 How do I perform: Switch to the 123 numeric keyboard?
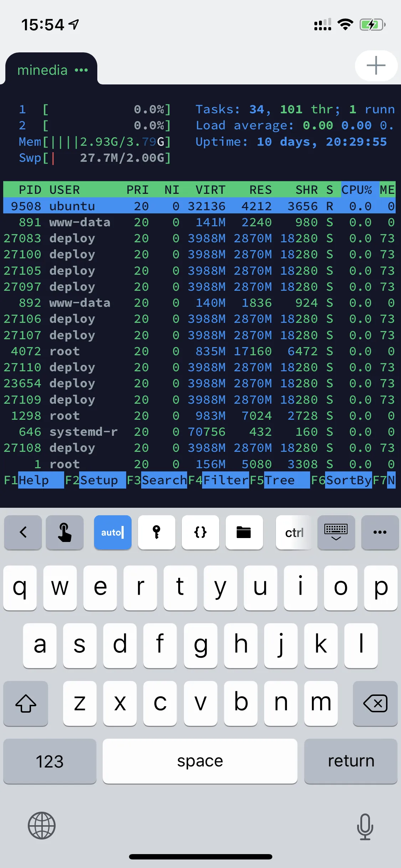(x=50, y=761)
